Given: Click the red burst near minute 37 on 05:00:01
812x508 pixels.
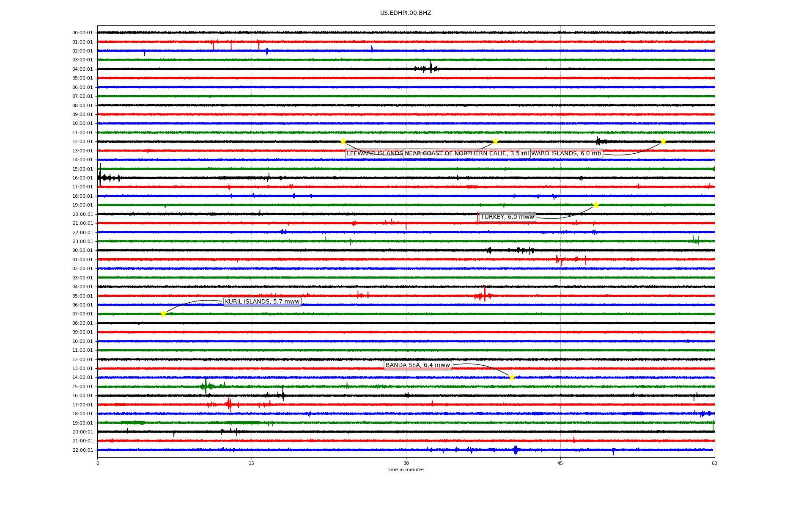Looking at the screenshot, I should [x=484, y=295].
